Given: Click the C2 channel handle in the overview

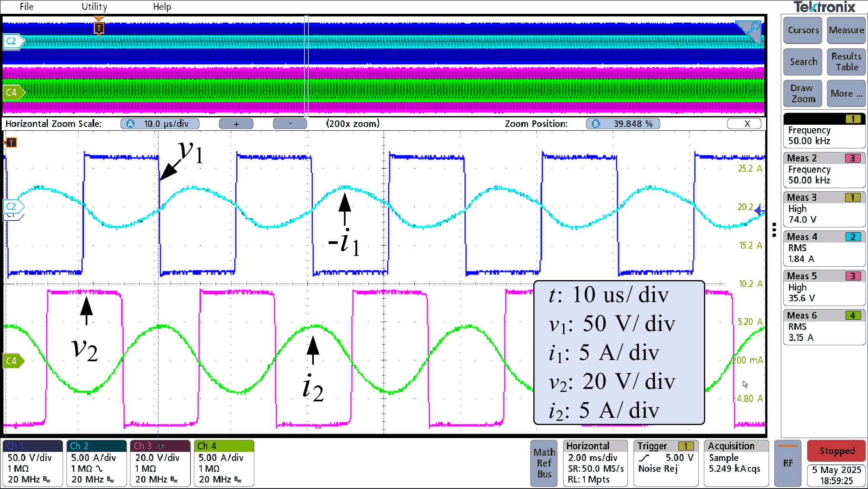Looking at the screenshot, I should click(x=13, y=41).
